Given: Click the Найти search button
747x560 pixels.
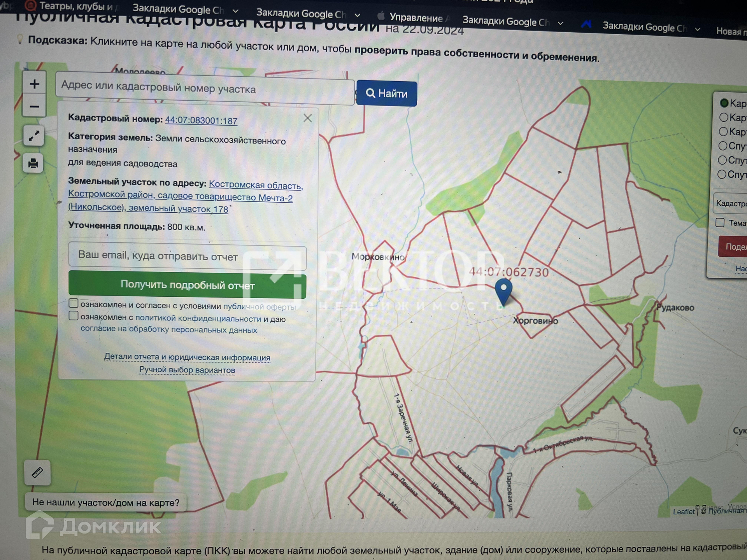Looking at the screenshot, I should 386,94.
